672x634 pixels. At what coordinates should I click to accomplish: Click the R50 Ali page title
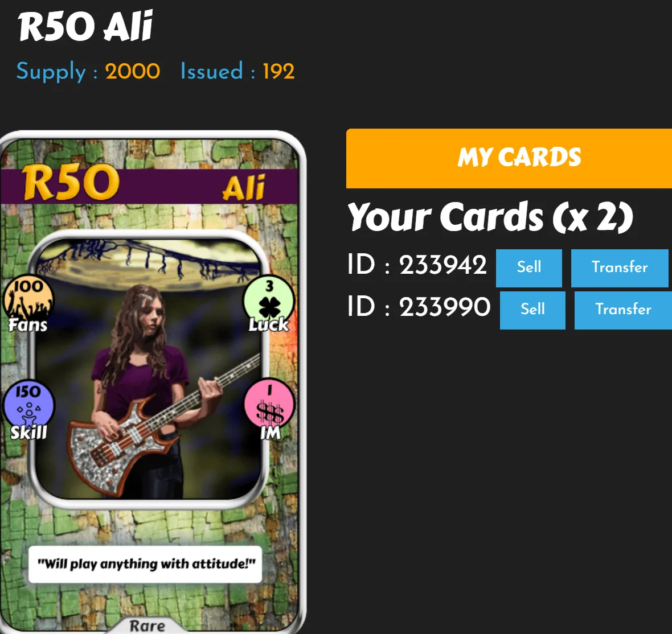(x=85, y=27)
